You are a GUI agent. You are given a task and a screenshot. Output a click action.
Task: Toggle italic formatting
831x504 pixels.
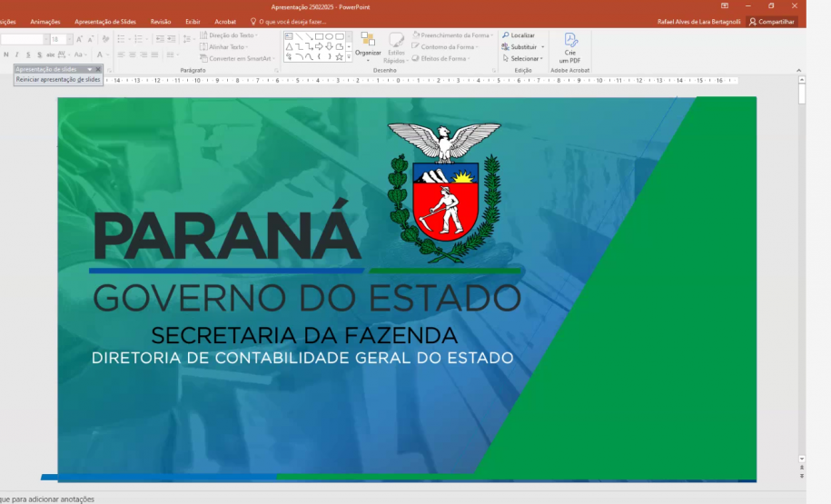(x=17, y=54)
